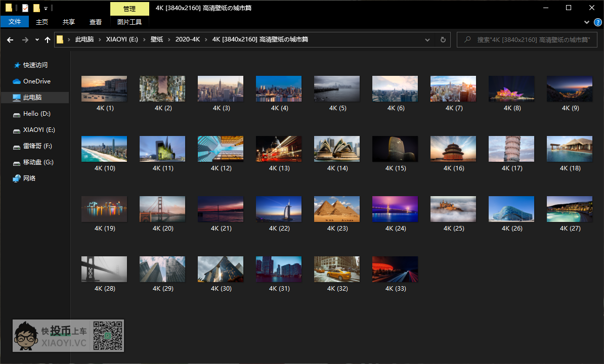This screenshot has width=604, height=364.
Task: Click the Up one level arrow
Action: 48,39
